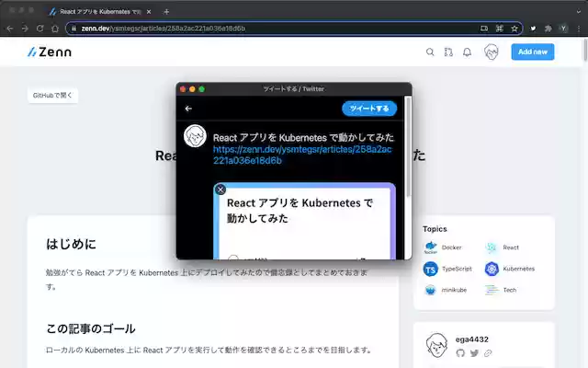Open the browser profile avatar Y
The width and height of the screenshot is (588, 368).
(x=563, y=29)
